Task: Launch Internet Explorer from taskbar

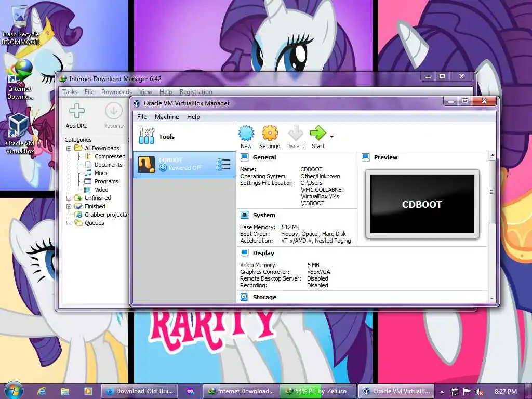Action: click(42, 391)
